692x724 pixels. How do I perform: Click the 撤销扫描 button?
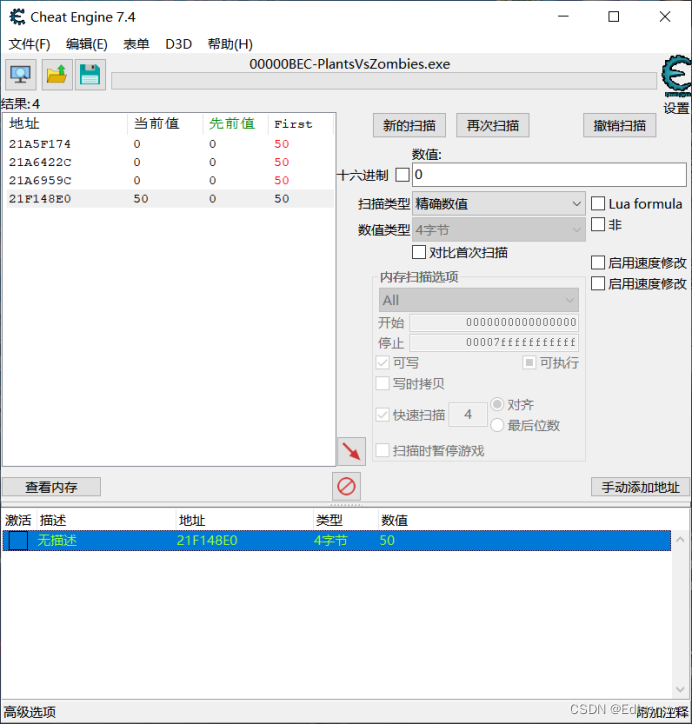[x=620, y=125]
